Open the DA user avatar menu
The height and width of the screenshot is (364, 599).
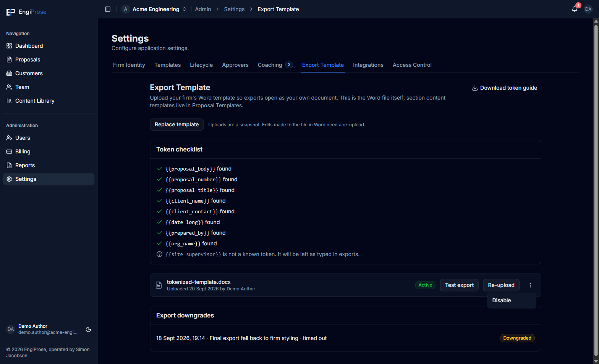click(x=588, y=9)
